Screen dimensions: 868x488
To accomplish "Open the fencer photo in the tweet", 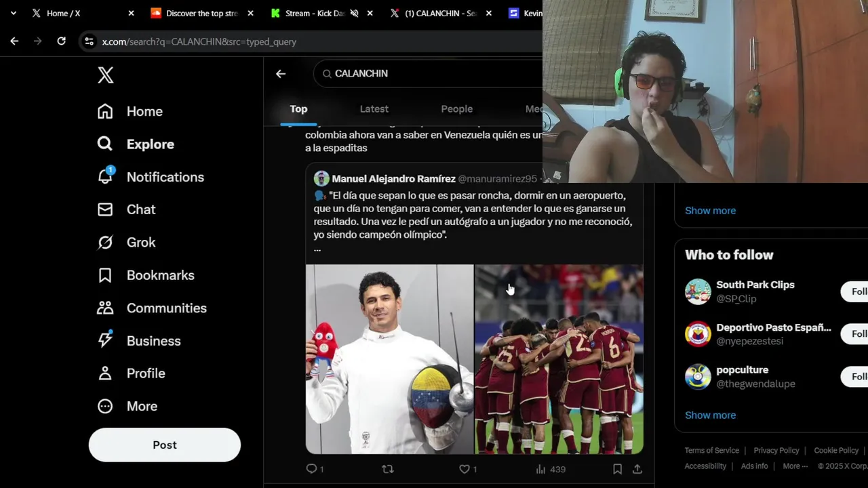I will [x=389, y=359].
